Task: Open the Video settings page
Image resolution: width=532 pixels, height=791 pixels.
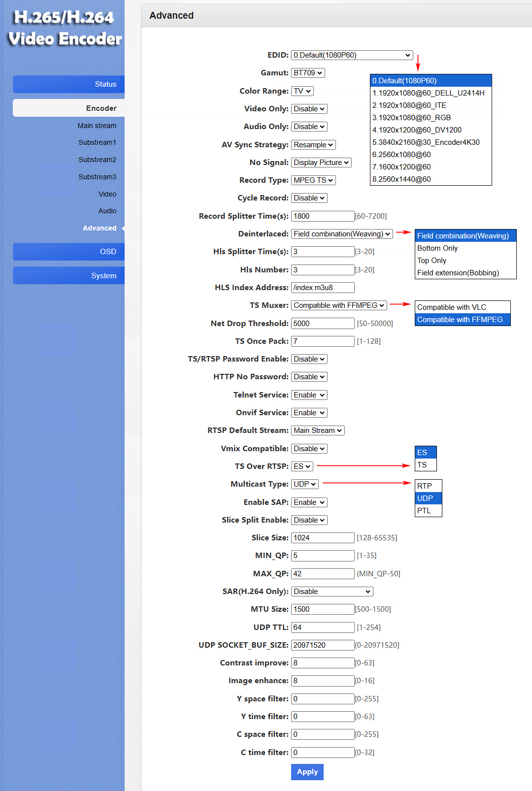Action: 107,194
